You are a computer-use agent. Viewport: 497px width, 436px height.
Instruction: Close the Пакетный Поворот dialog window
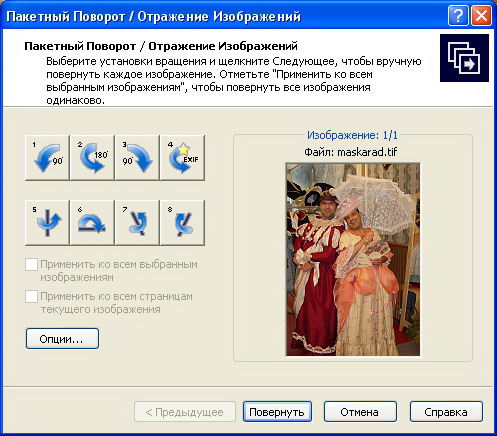tap(481, 15)
